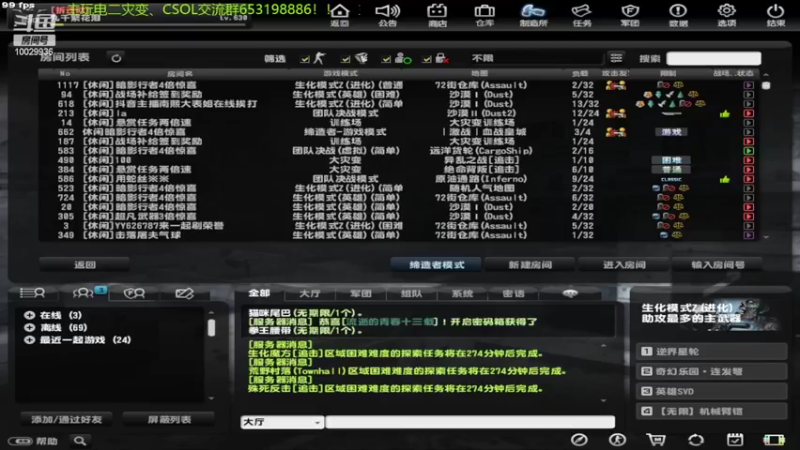Open the 数据 data exclamation icon
This screenshot has height=450, width=800.
tap(678, 14)
